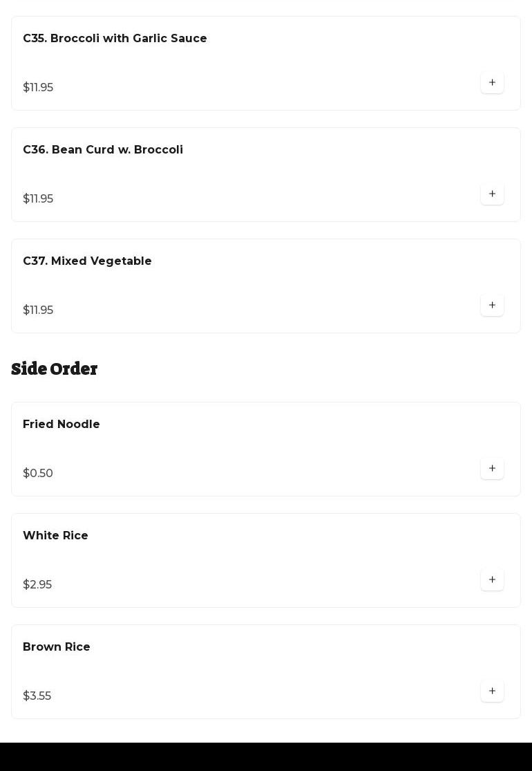The height and width of the screenshot is (771, 532).
Task: Click the Fried Noodle item name
Action: (x=61, y=425)
